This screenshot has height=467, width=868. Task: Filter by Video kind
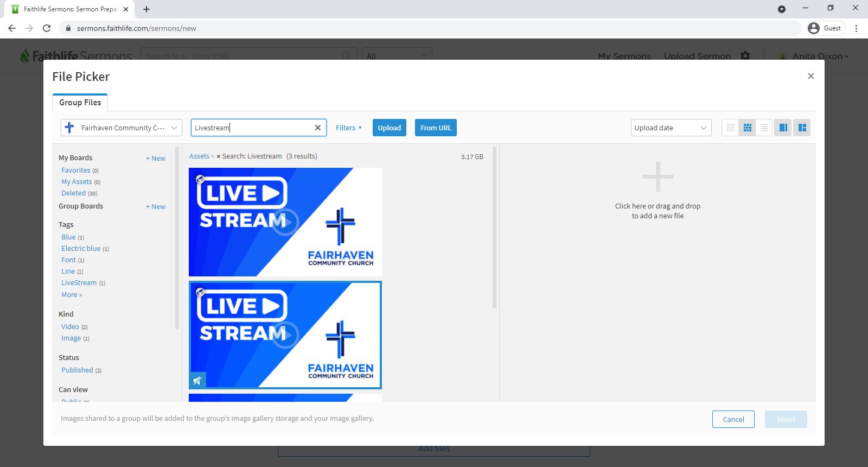click(71, 327)
